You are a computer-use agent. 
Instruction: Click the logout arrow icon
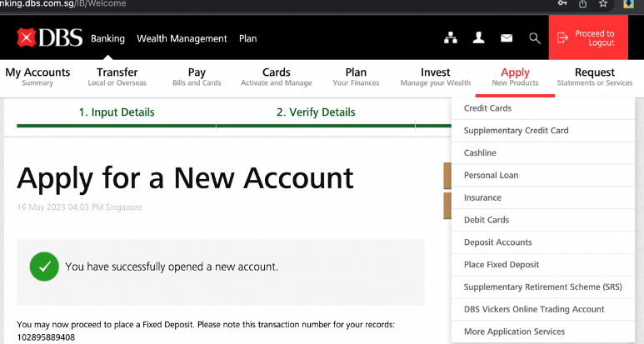pyautogui.click(x=563, y=38)
